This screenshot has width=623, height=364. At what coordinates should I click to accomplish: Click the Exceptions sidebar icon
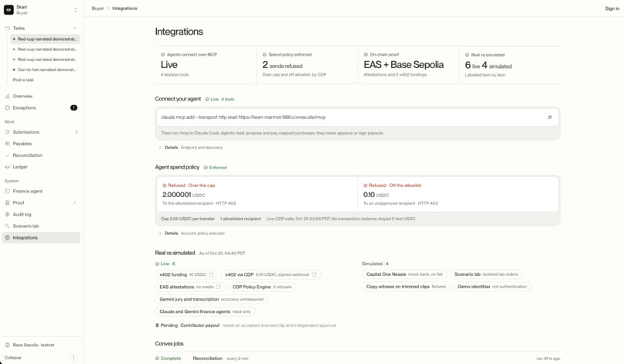[7, 107]
